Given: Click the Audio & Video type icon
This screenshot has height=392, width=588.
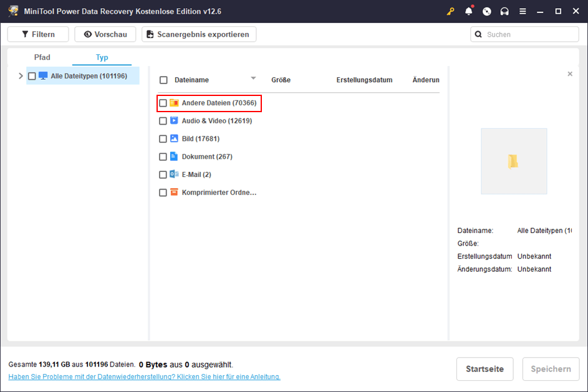Looking at the screenshot, I should pos(174,120).
